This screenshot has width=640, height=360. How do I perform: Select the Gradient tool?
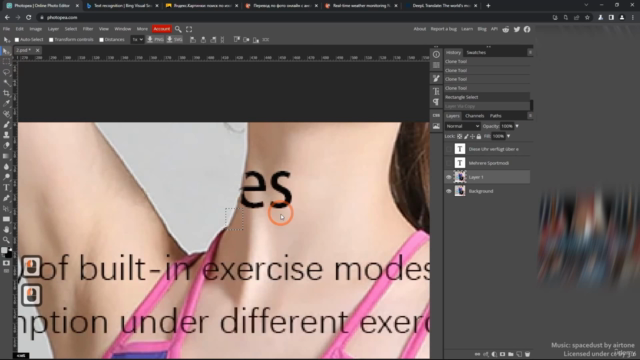(x=6, y=156)
